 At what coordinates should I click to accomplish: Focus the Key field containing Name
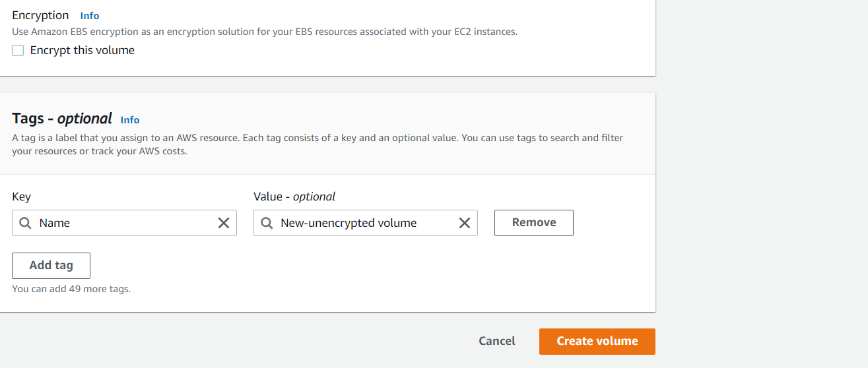(x=124, y=223)
